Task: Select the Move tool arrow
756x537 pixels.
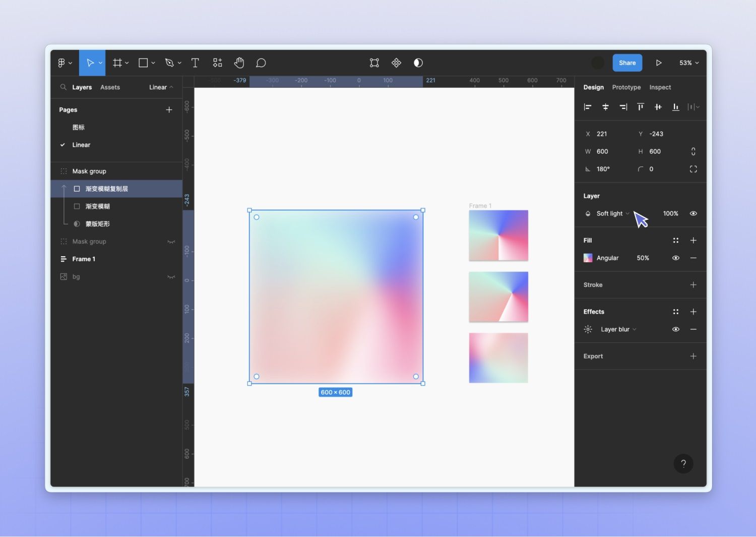Action: click(90, 63)
